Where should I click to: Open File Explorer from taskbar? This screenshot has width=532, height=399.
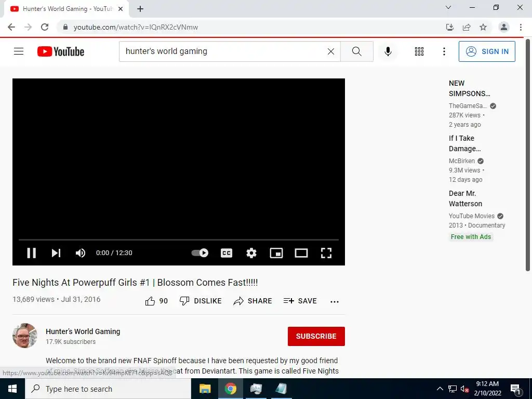(205, 389)
